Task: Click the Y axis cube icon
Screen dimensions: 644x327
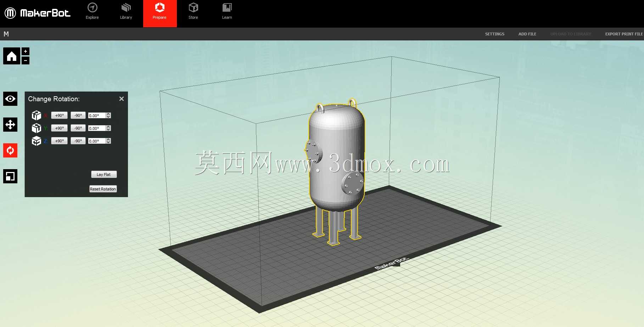Action: 37,128
